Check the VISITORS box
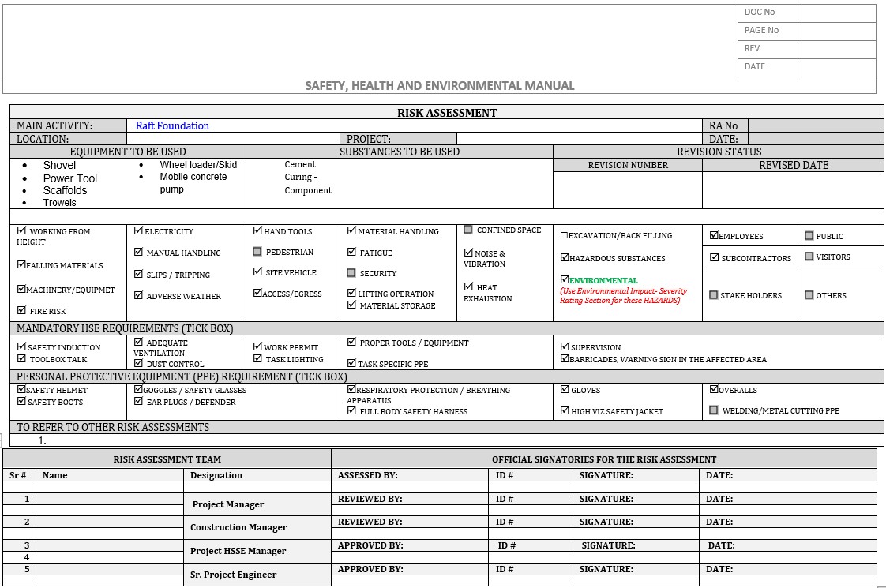Screen dimensions: 886x588 click(x=808, y=256)
